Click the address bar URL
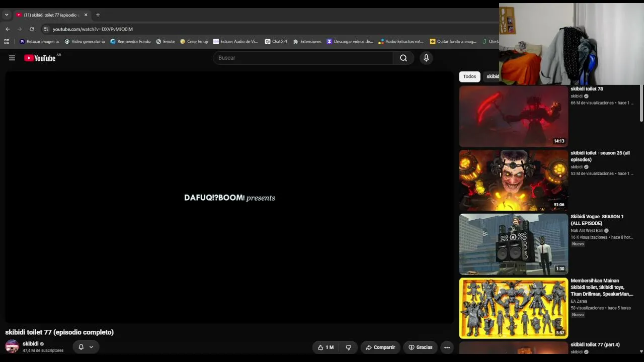This screenshot has height=362, width=644. click(x=93, y=29)
